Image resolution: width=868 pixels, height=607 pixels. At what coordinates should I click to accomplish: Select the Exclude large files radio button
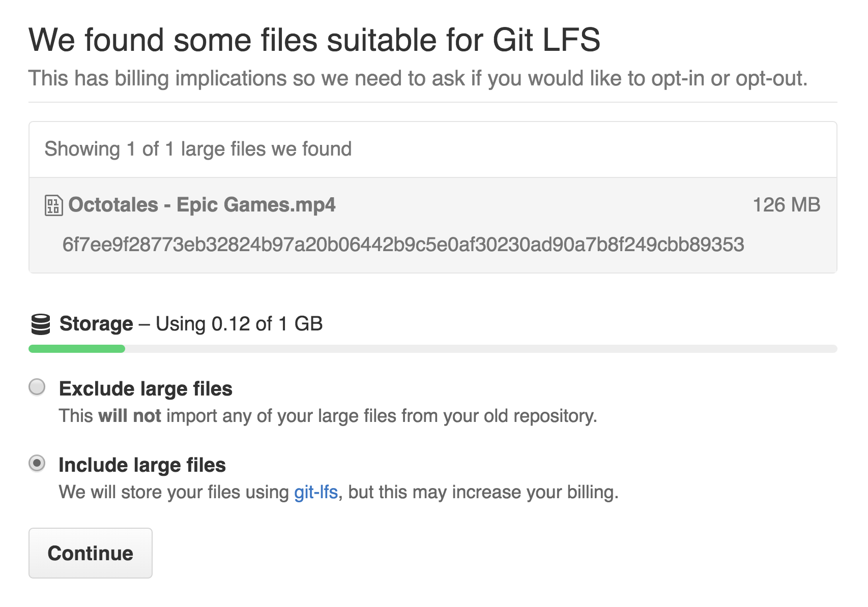(37, 387)
